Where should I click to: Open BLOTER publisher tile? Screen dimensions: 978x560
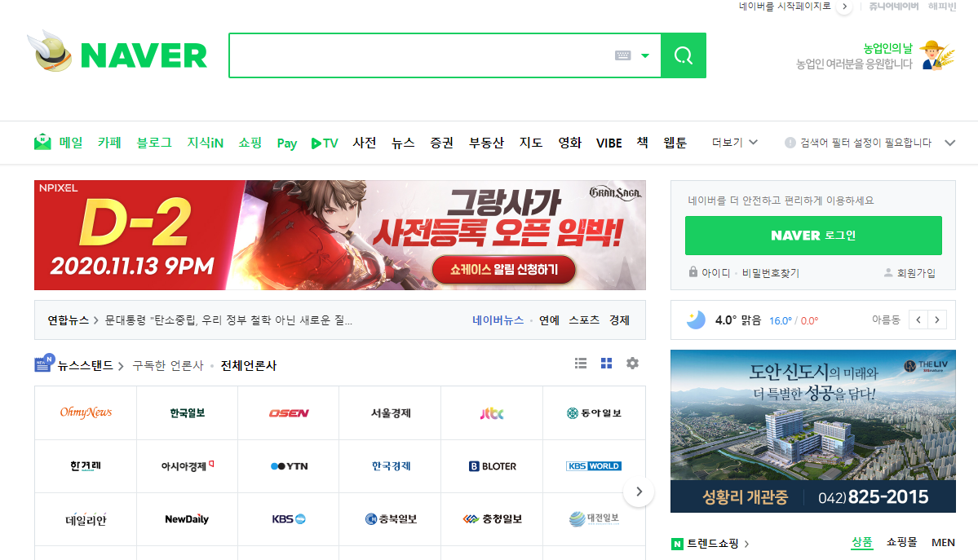(x=492, y=465)
